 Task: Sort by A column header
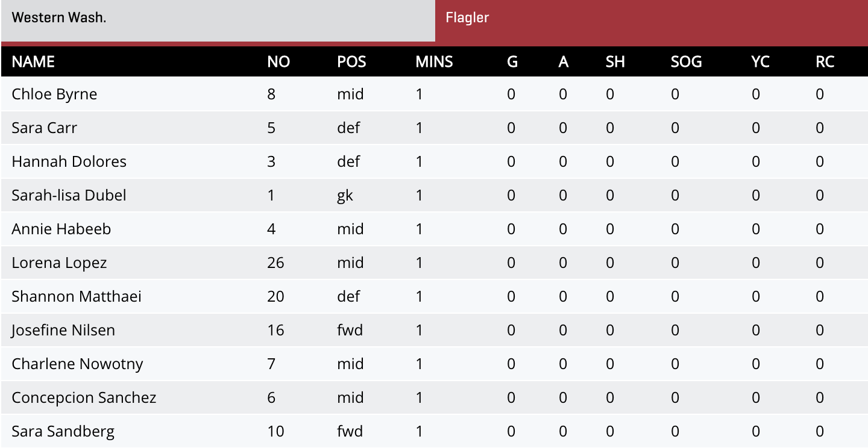coord(562,61)
